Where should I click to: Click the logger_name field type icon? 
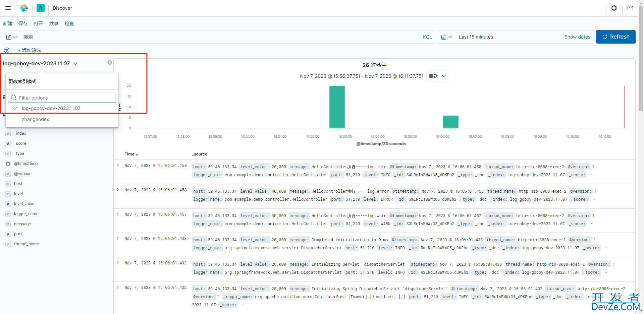click(x=8, y=214)
